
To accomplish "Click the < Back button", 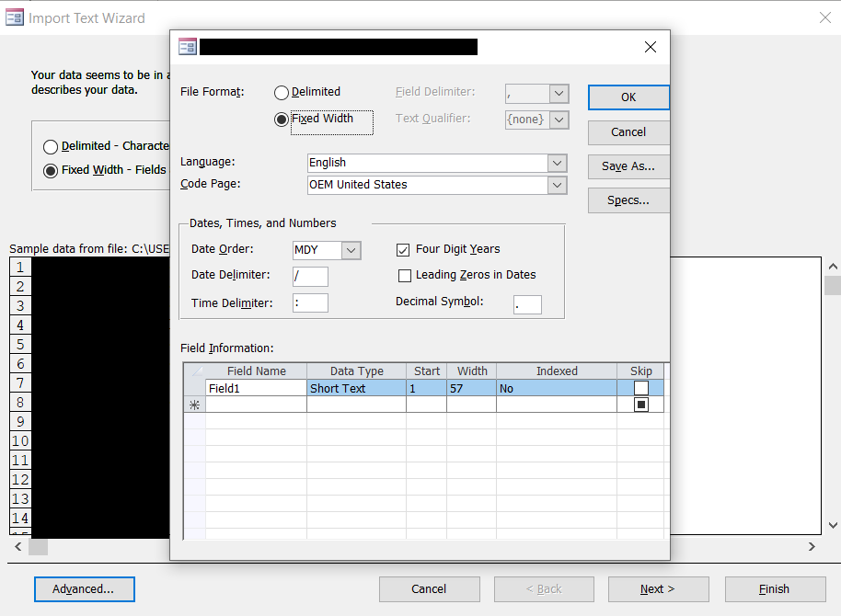I will [x=544, y=589].
